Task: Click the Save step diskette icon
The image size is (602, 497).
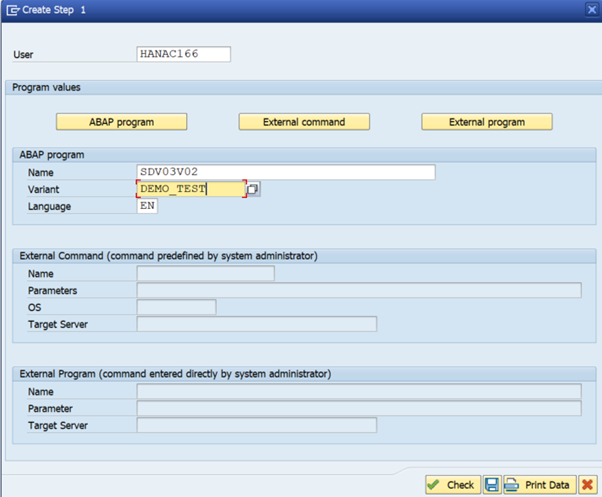Action: pos(492,485)
